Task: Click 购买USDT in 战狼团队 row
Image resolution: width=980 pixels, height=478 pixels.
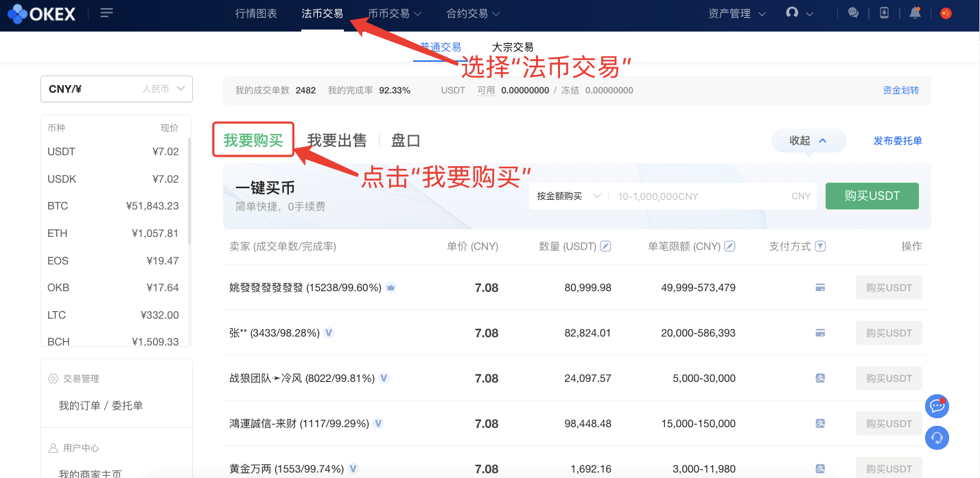Action: (x=889, y=378)
